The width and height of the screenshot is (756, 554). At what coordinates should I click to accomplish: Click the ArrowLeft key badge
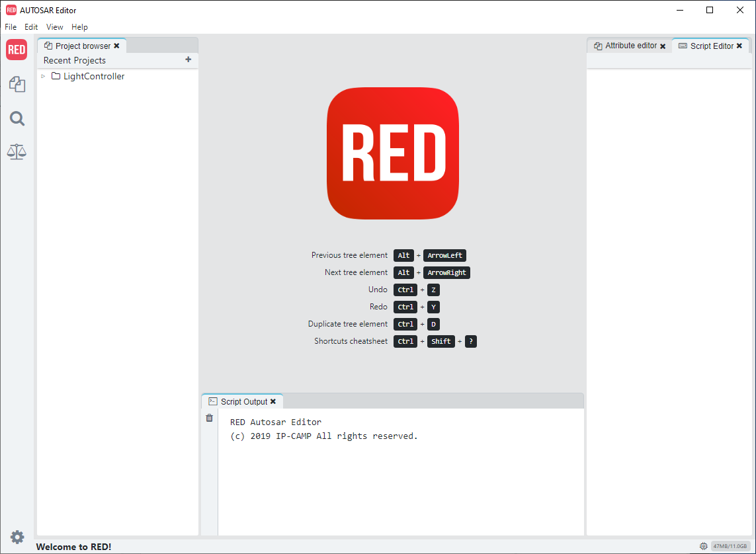[444, 255]
